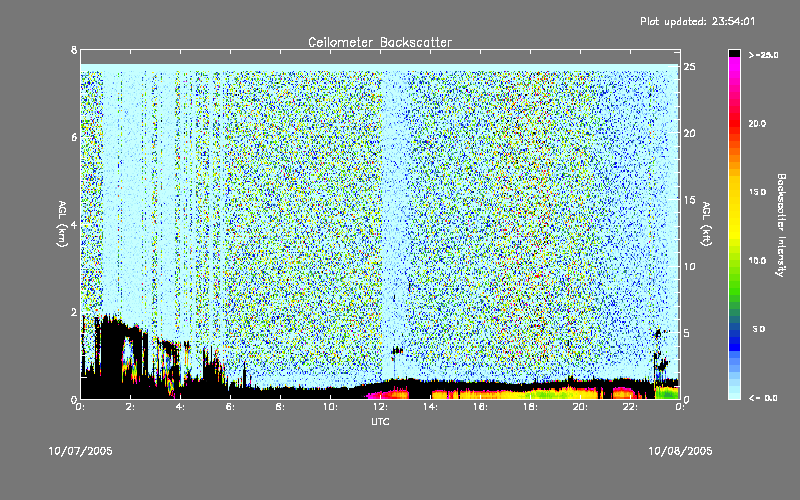The image size is (800, 500).
Task: Pick the black swatch atop the colorbar
Action: click(734, 53)
